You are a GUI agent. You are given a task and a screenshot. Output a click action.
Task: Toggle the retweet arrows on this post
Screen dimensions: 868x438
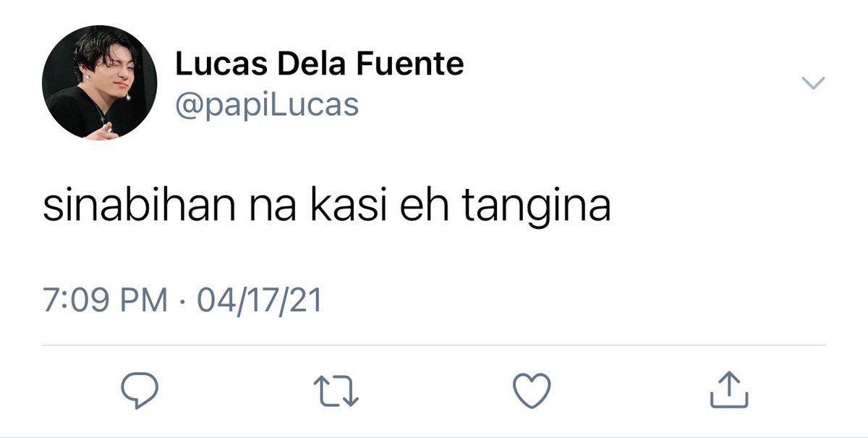click(339, 390)
